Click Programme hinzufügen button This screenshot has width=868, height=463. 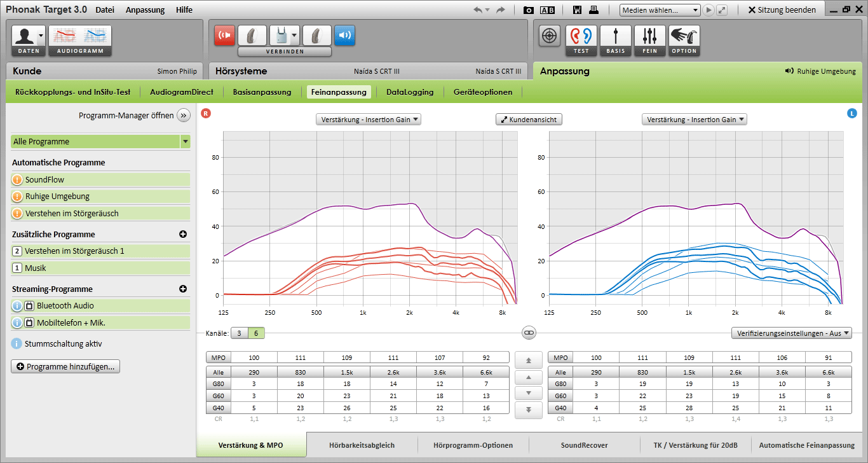tap(65, 366)
